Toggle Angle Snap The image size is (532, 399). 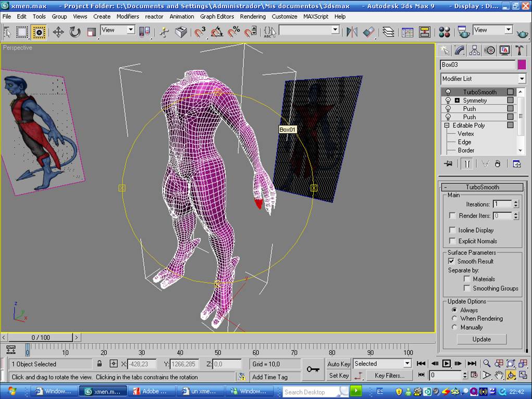tap(217, 32)
